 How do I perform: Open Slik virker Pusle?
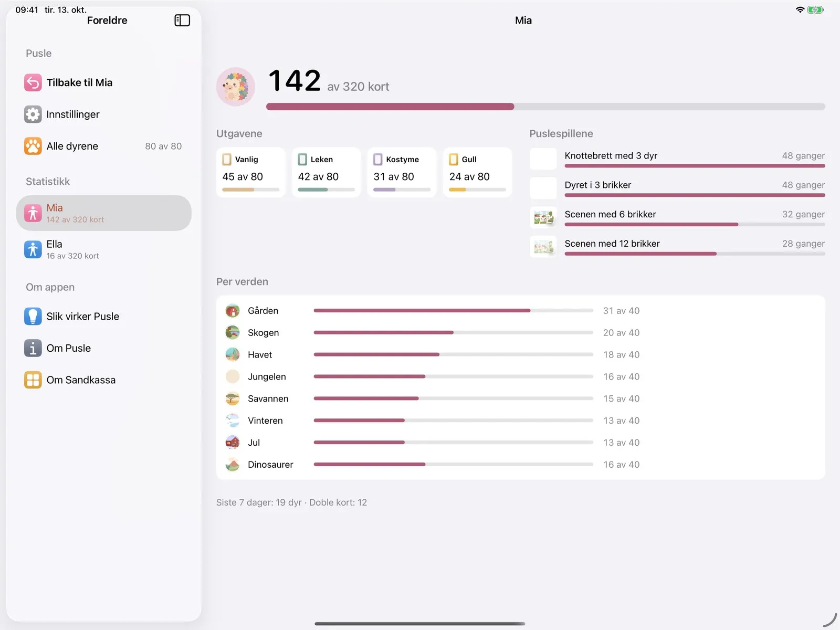tap(104, 317)
